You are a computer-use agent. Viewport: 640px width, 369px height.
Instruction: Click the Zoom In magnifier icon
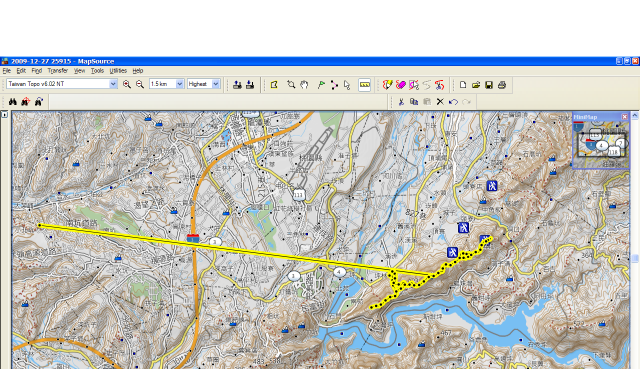pos(127,84)
